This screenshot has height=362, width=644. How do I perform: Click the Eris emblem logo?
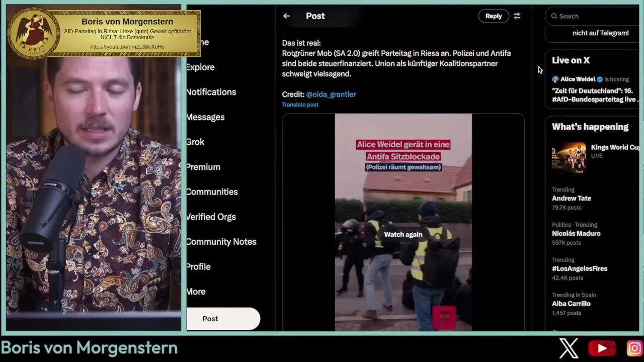click(x=34, y=33)
